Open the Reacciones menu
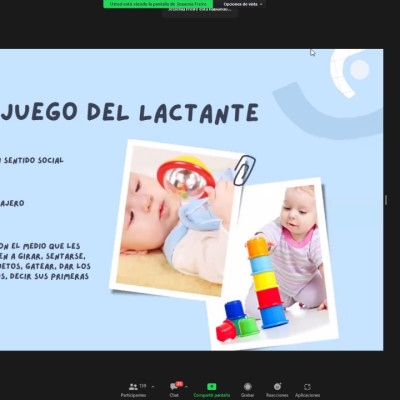This screenshot has height=400, width=400. pos(277,387)
